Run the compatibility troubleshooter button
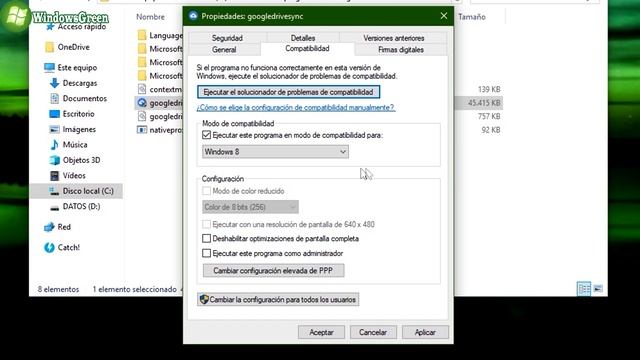 pyautogui.click(x=288, y=92)
